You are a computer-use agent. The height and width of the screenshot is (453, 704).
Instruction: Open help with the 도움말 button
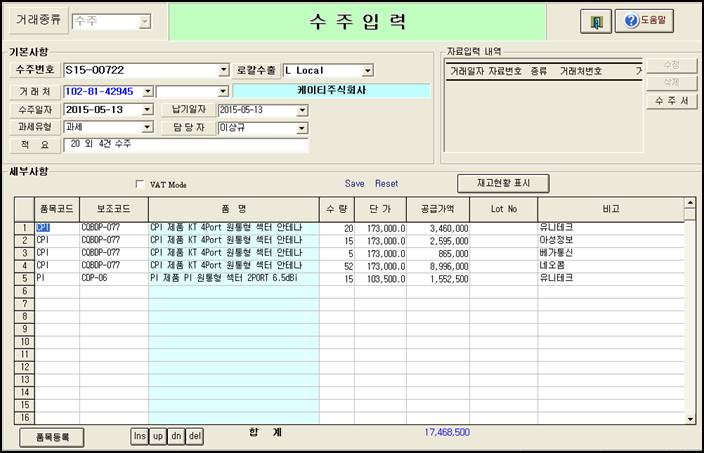(645, 21)
